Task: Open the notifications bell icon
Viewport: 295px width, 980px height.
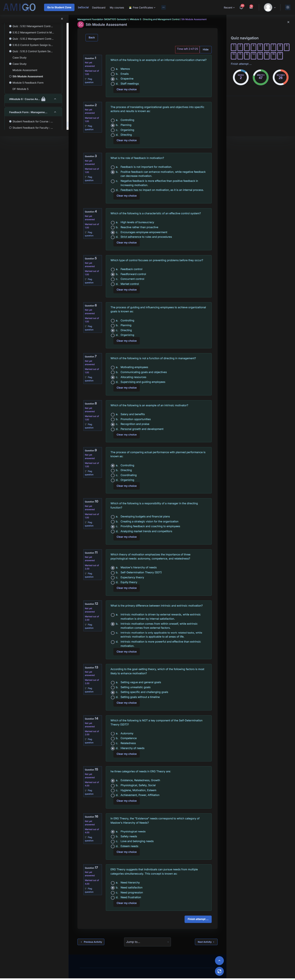Action: pyautogui.click(x=241, y=7)
